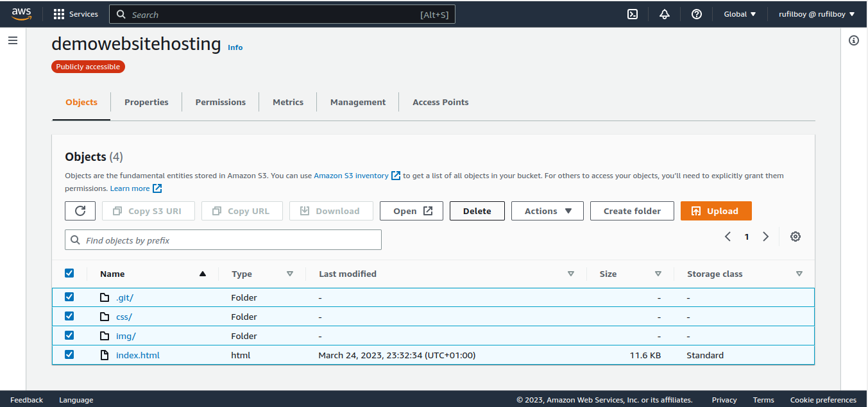Open the table preferences gear icon
This screenshot has width=868, height=407.
coord(796,237)
